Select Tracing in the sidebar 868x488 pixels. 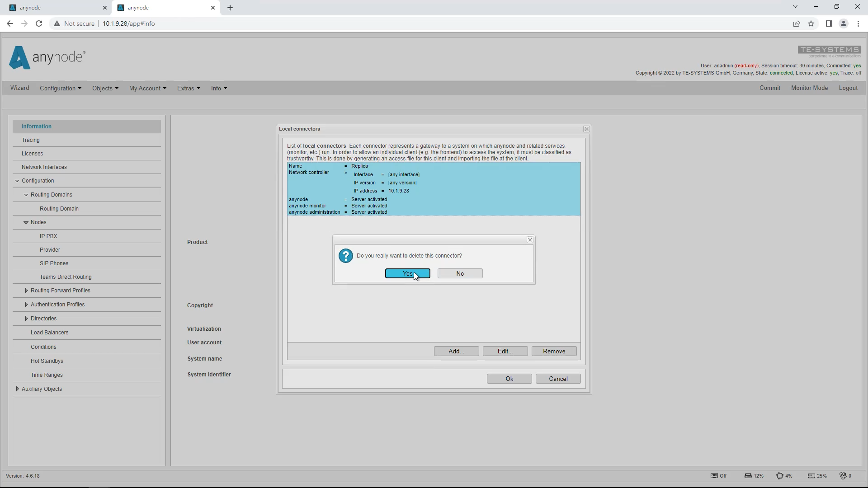(87, 140)
